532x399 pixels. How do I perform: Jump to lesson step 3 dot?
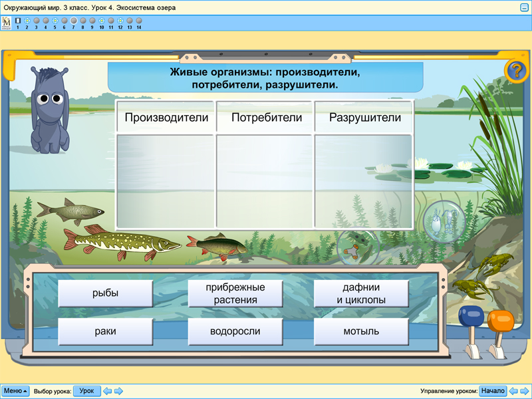pos(37,21)
